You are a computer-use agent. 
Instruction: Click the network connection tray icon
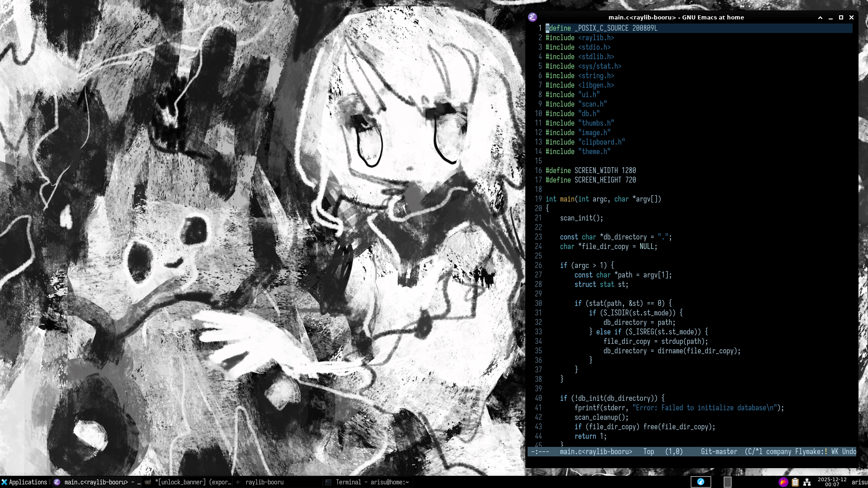coord(807,482)
